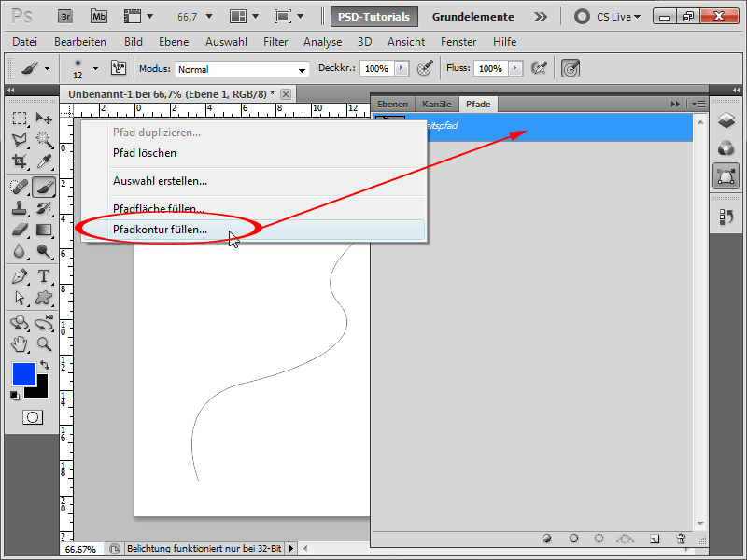
Task: Toggle the airbrush mode button
Action: pyautogui.click(x=539, y=68)
